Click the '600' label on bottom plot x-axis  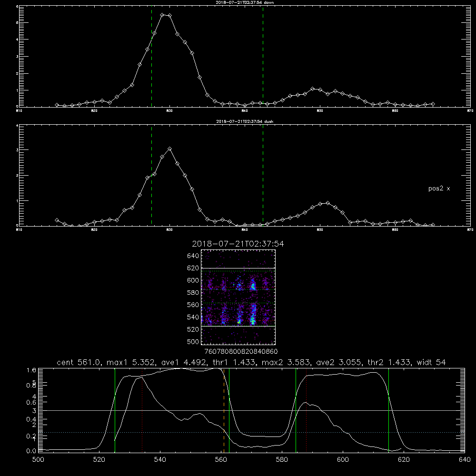coord(343,460)
